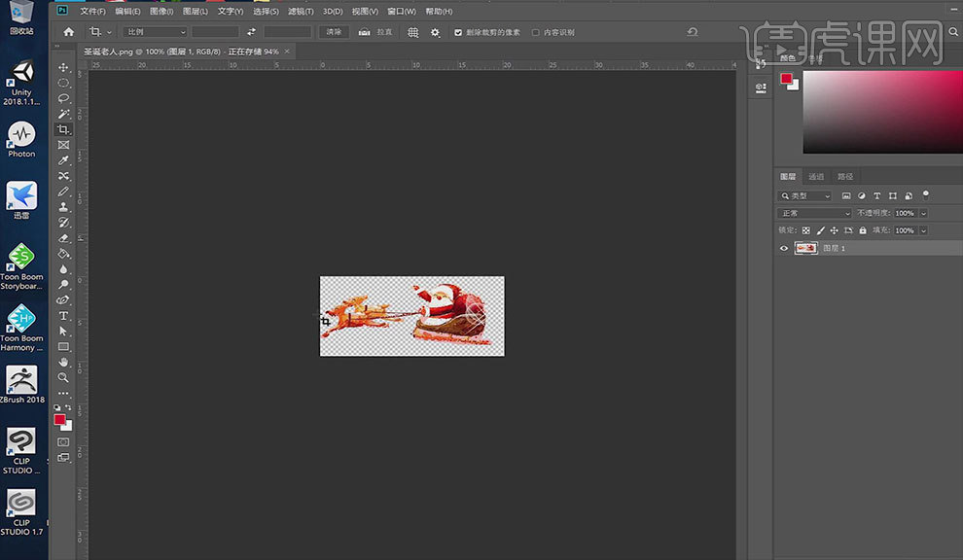963x560 pixels.
Task: Select the Paint Bucket tool
Action: 63,254
